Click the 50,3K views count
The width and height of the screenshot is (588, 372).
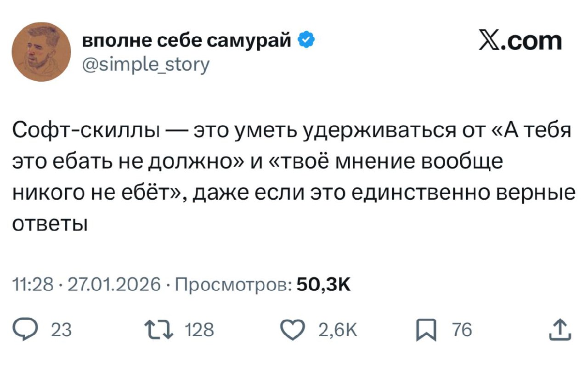324,285
